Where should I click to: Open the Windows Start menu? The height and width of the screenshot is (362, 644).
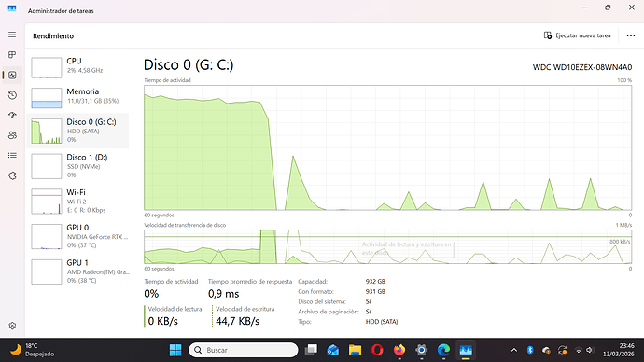(175, 350)
